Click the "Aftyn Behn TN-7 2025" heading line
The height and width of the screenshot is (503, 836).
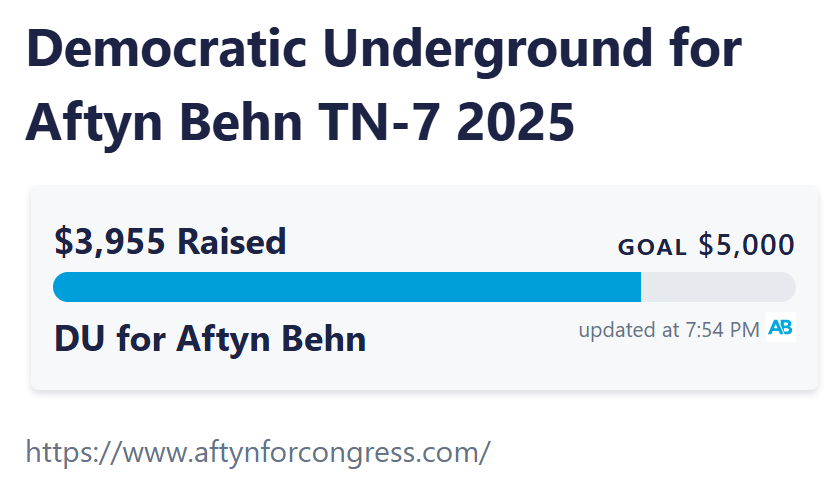click(300, 123)
